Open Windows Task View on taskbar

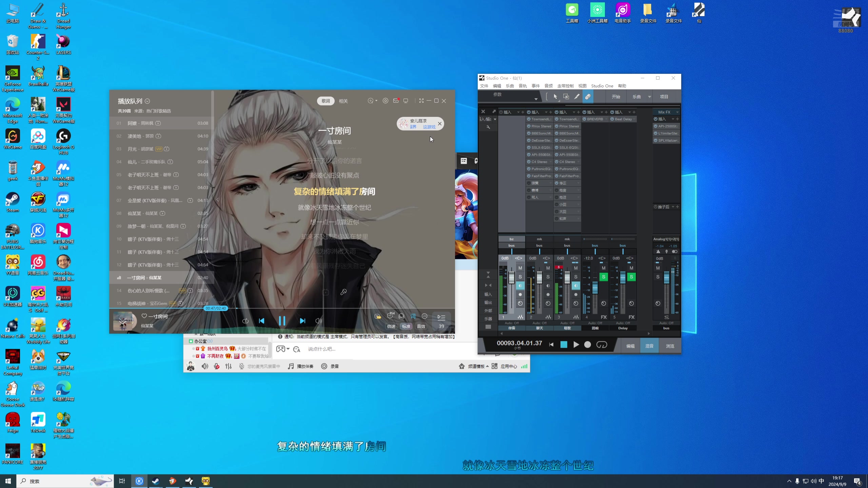coord(122,481)
